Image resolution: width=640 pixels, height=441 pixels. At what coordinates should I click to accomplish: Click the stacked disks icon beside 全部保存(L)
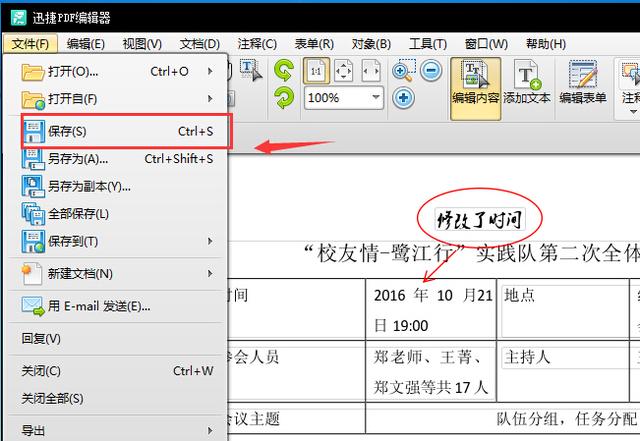coord(33,214)
